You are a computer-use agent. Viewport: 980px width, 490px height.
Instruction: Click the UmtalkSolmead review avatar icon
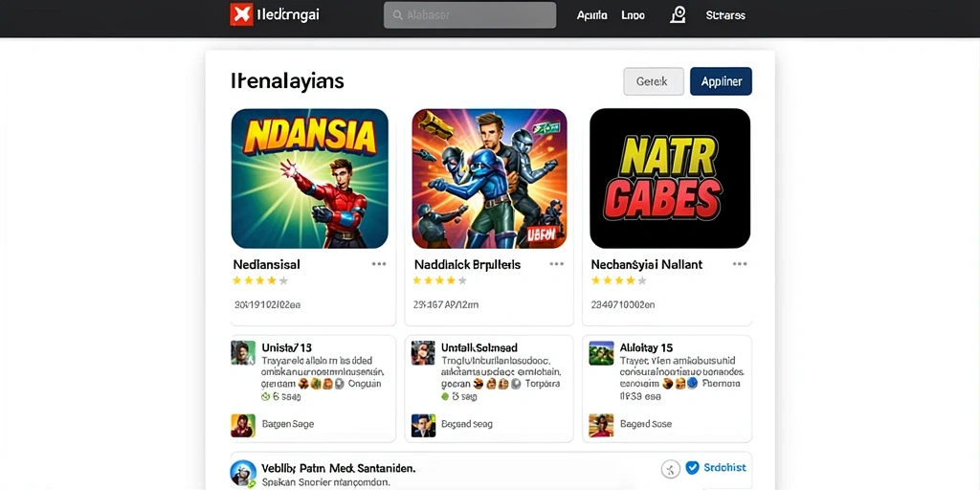[423, 352]
